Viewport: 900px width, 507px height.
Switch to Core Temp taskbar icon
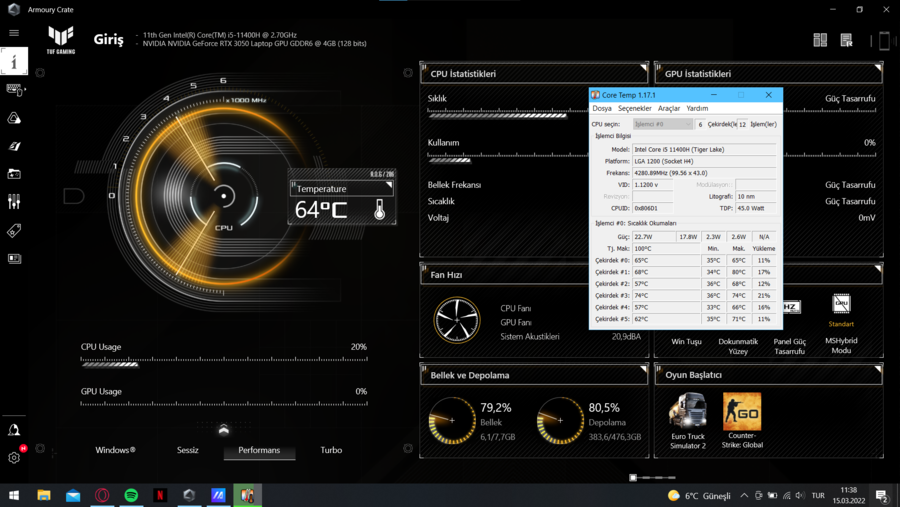coord(247,495)
